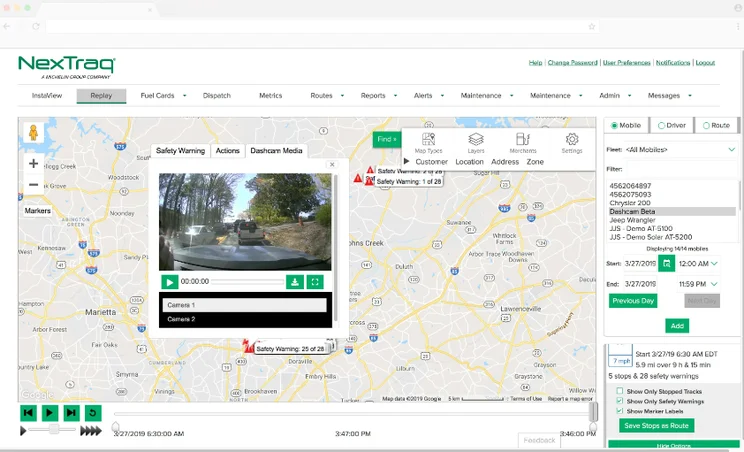Image resolution: width=744 pixels, height=452 pixels.
Task: Click the replay reset loop icon
Action: pos(93,413)
